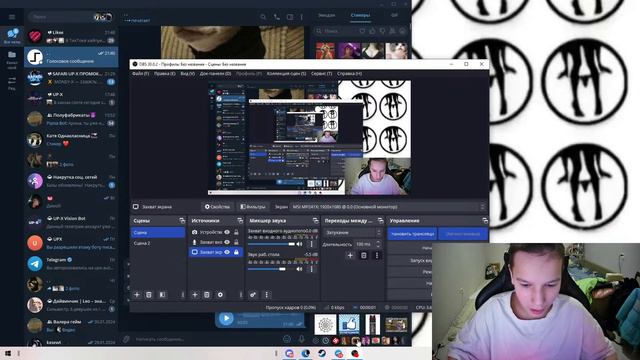Add a scene transition with plus icon
Screen dimensions: 640x360
(x=350, y=256)
